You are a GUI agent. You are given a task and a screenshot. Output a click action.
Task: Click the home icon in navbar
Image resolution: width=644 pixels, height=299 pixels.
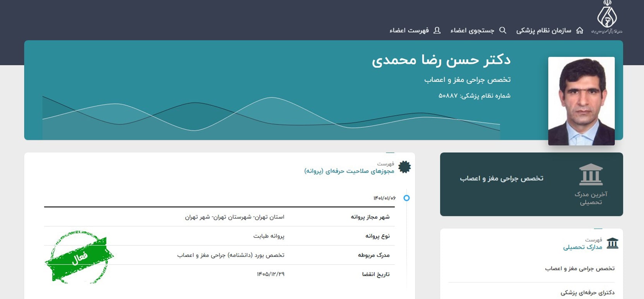tap(579, 30)
